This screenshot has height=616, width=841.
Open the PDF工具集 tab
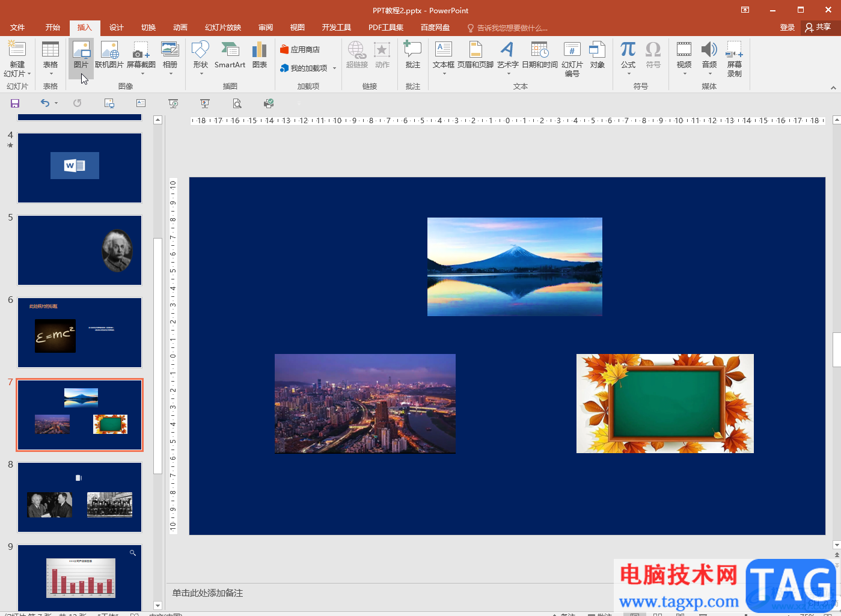tap(386, 28)
